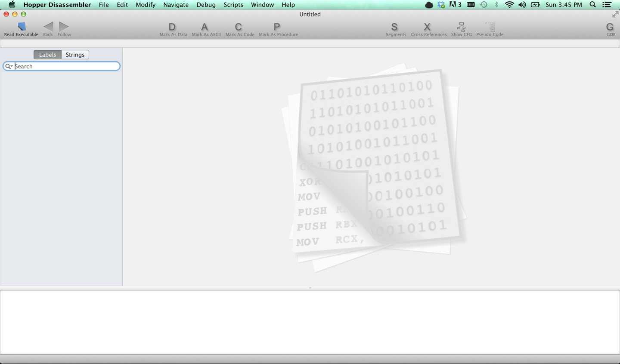This screenshot has width=620, height=364.
Task: Select the Labels tab
Action: [x=47, y=55]
